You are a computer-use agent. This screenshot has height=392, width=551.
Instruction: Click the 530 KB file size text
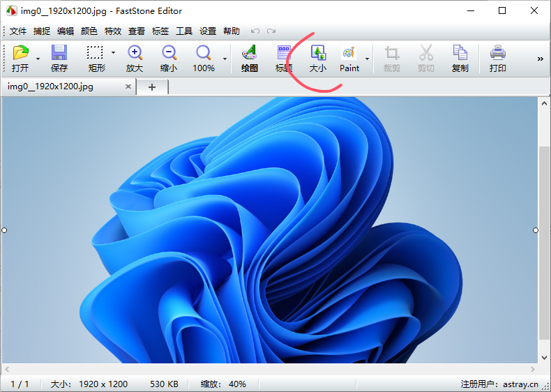click(164, 384)
